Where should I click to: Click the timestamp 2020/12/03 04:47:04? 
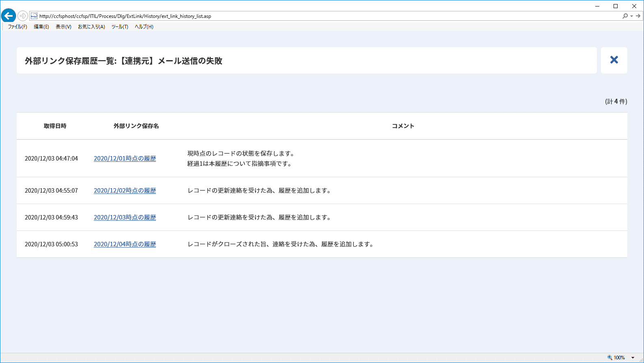point(51,159)
